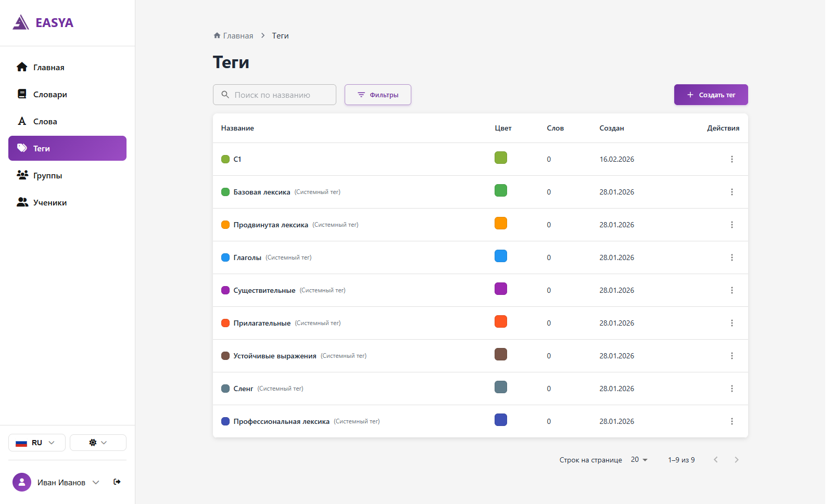Viewport: 833px width, 504px height.
Task: Open the theme selector dropdown
Action: point(98,443)
